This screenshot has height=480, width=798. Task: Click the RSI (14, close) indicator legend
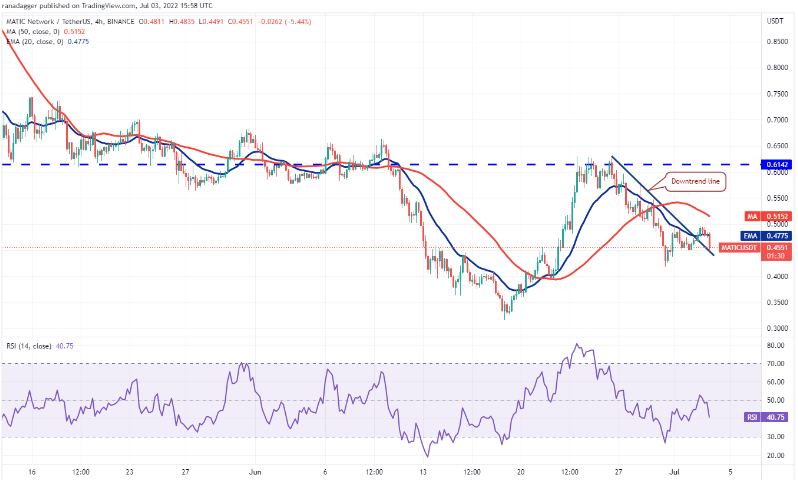29,346
